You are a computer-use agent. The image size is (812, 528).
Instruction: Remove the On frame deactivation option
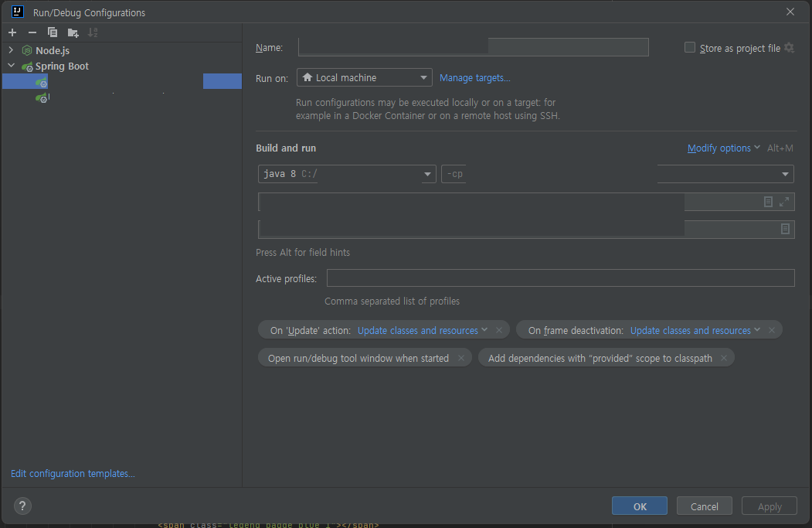tap(772, 330)
